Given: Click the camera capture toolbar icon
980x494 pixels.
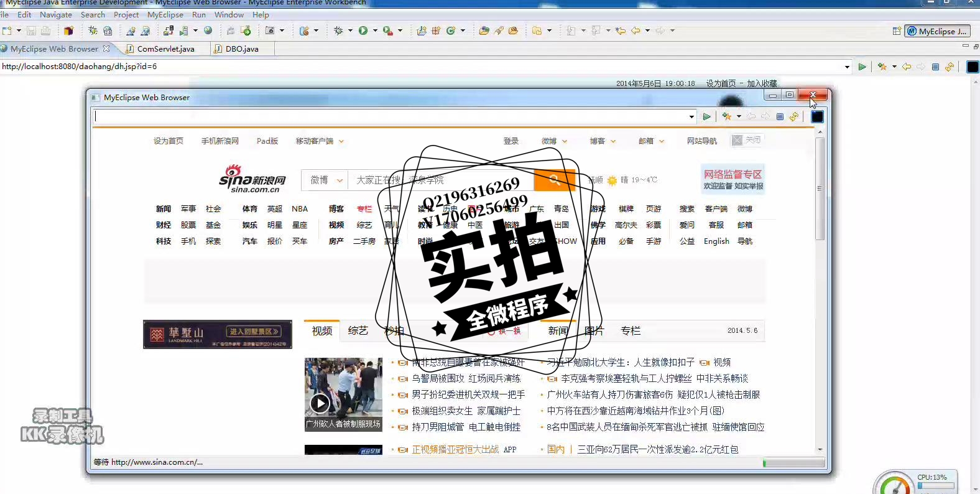Looking at the screenshot, I should point(270,30).
